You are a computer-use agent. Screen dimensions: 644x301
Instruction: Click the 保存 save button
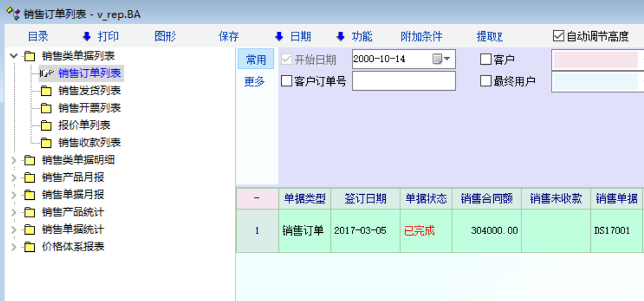(x=229, y=36)
